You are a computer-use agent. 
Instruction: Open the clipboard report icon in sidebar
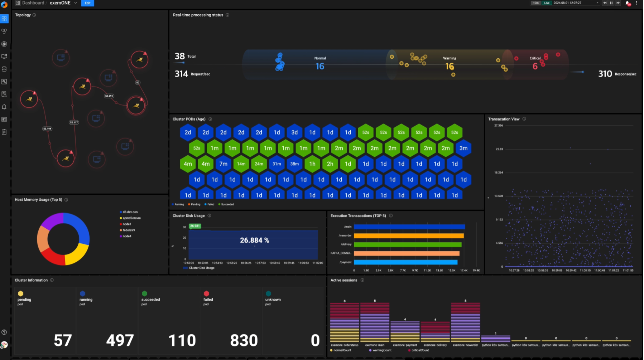4,132
